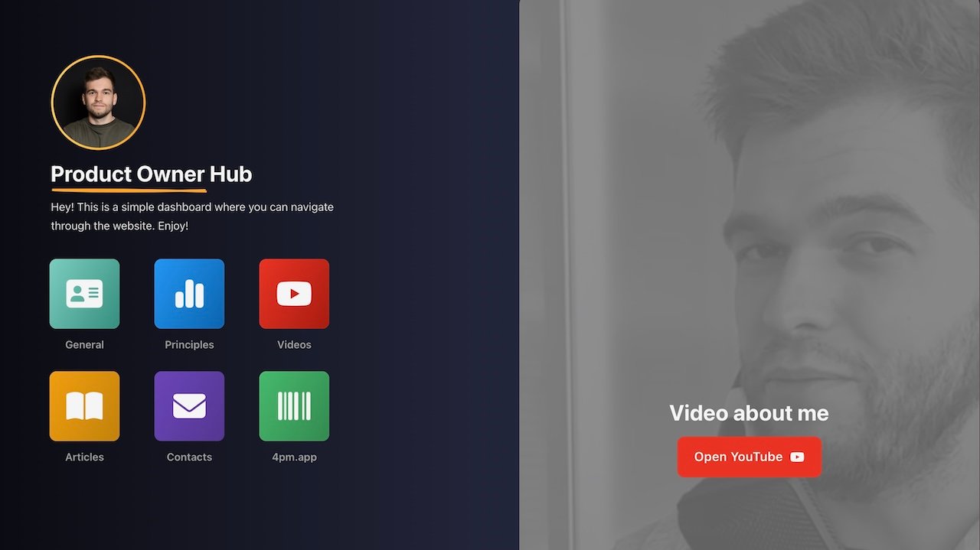
Task: Open the "4pm.app" text label
Action: [294, 457]
